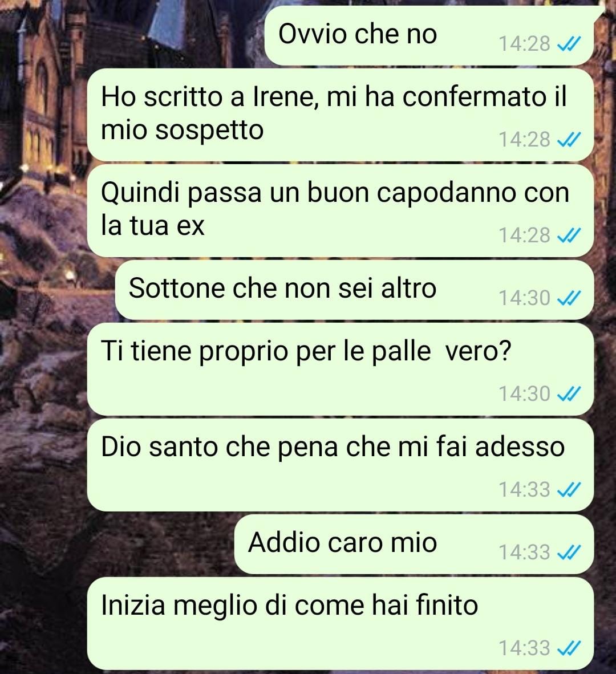This screenshot has height=674, width=616.
Task: Select the 'Dio santo che pena che mi fai adesso' message
Action: 341,465
